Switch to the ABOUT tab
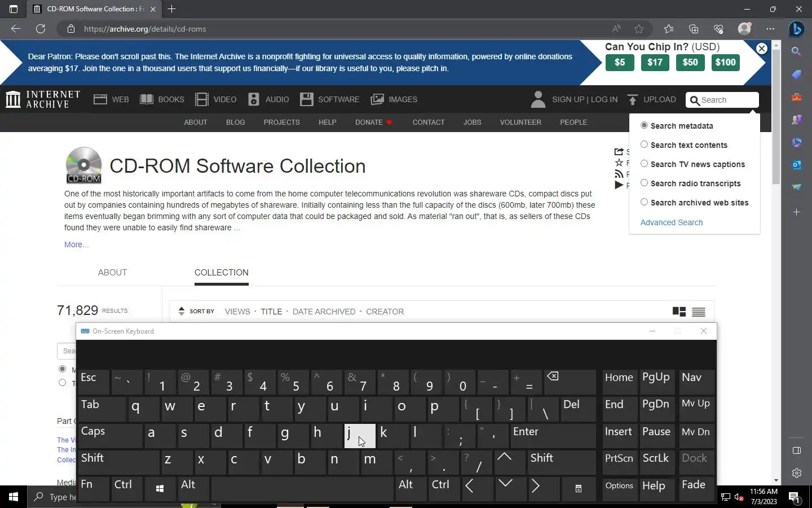The image size is (812, 508). (x=112, y=272)
